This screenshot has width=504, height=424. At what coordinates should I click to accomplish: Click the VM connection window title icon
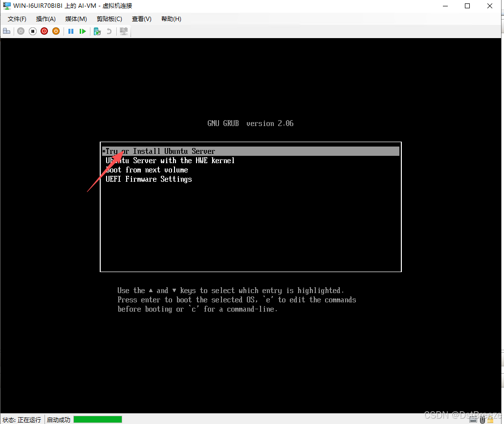pos(7,6)
